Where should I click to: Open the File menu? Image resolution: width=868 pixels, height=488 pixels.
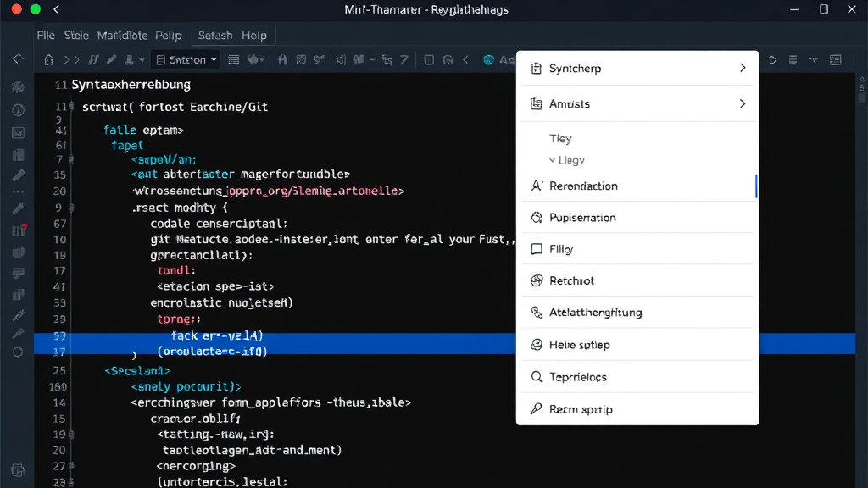coord(46,36)
